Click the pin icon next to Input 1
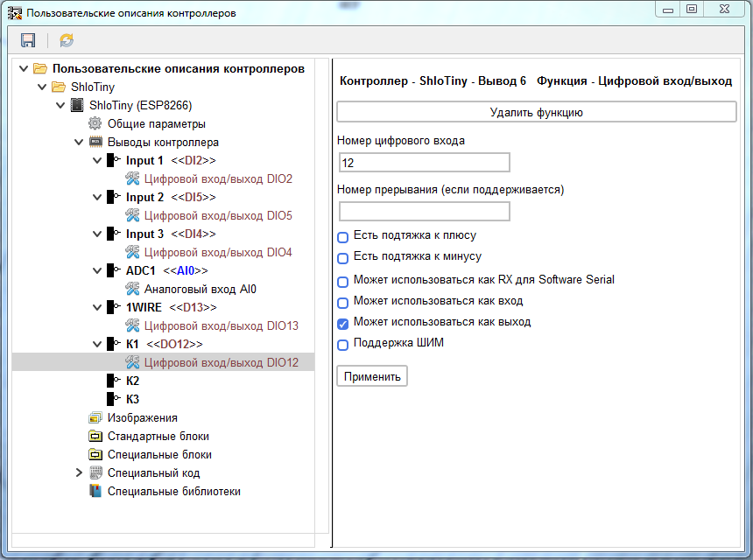Image resolution: width=753 pixels, height=560 pixels. [x=114, y=160]
